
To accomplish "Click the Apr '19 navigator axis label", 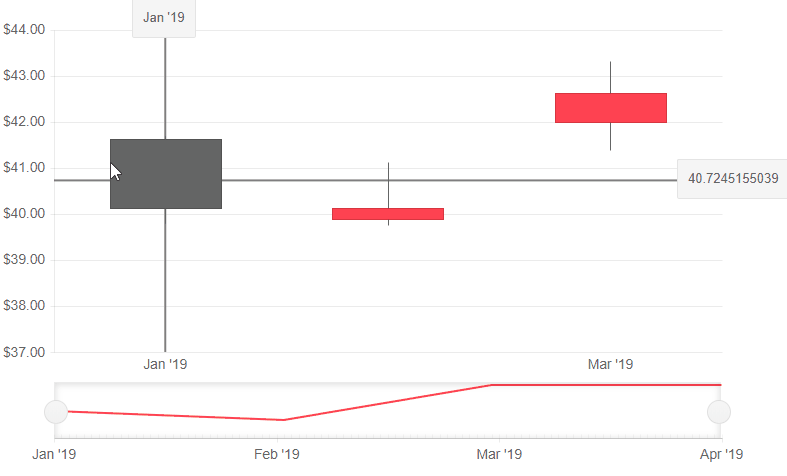I will 721,455.
